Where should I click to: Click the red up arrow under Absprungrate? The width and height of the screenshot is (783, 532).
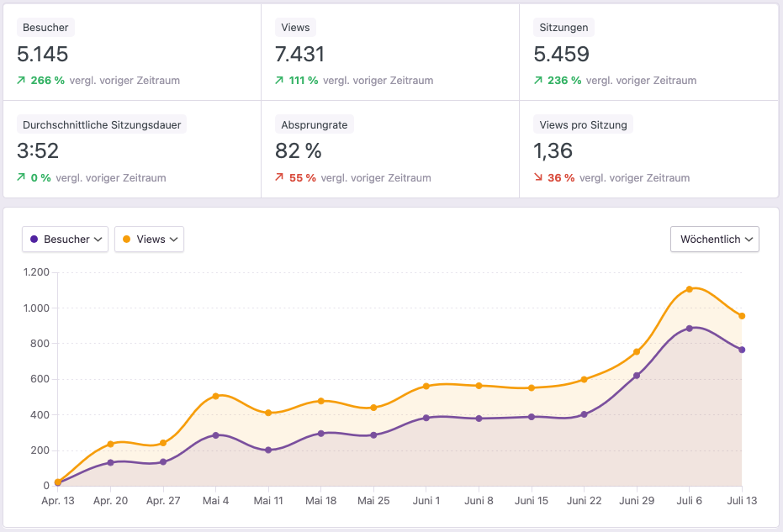(279, 178)
